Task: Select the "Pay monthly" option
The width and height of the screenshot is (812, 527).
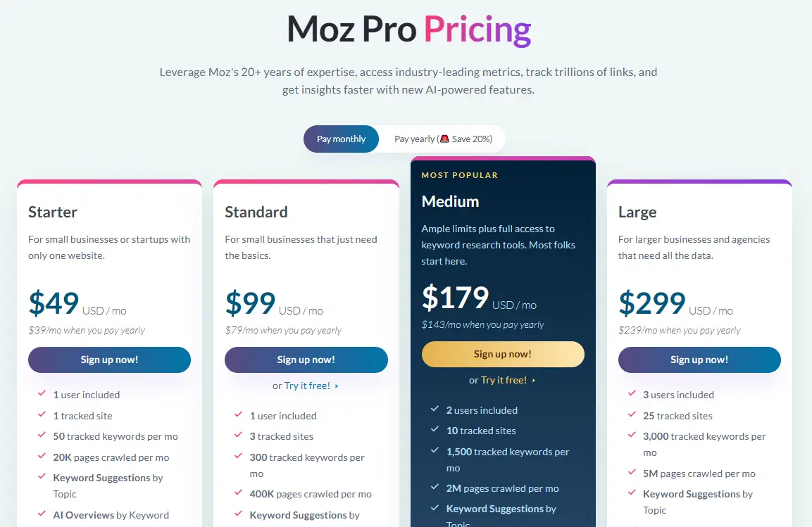Action: [x=341, y=139]
